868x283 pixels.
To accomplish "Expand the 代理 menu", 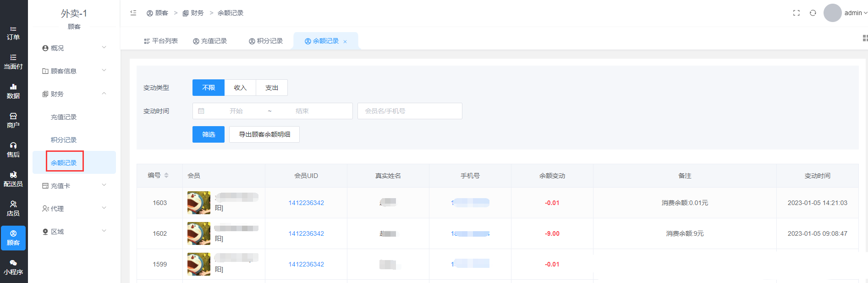I will pos(74,208).
